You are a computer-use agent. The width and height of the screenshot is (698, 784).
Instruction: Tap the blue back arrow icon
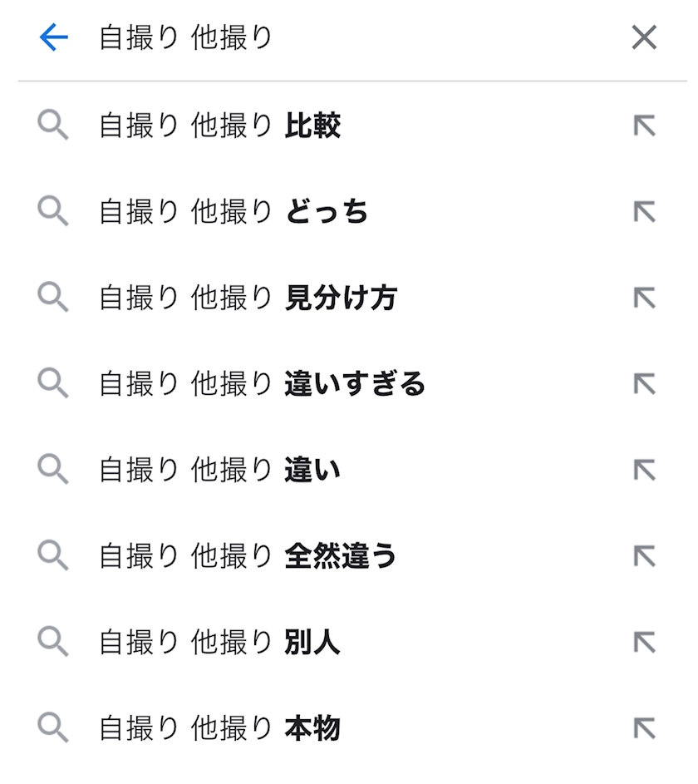point(53,37)
